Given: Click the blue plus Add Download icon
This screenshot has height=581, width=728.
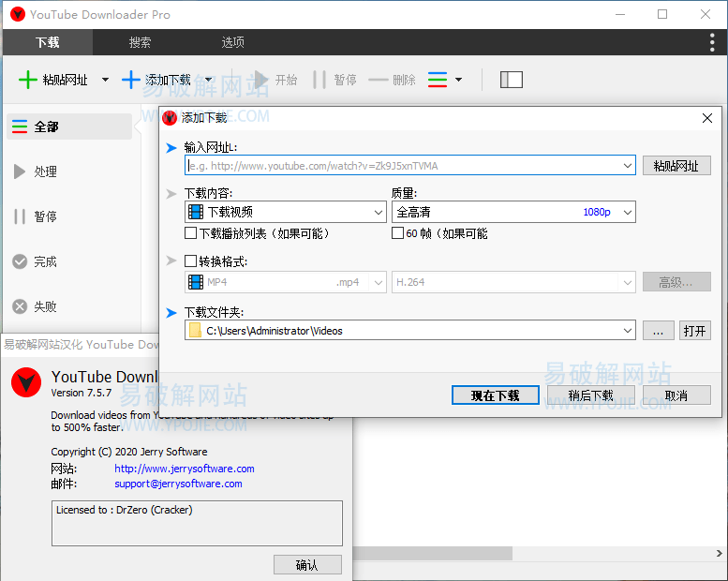Looking at the screenshot, I should [x=131, y=80].
